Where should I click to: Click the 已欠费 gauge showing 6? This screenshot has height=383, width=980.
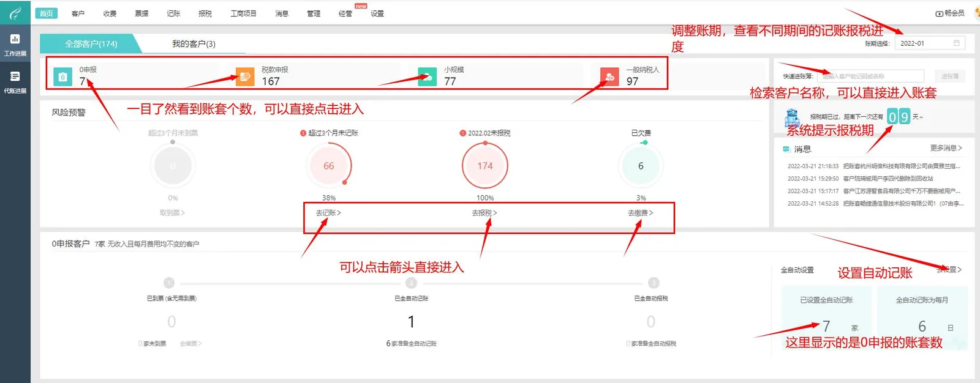click(x=641, y=166)
